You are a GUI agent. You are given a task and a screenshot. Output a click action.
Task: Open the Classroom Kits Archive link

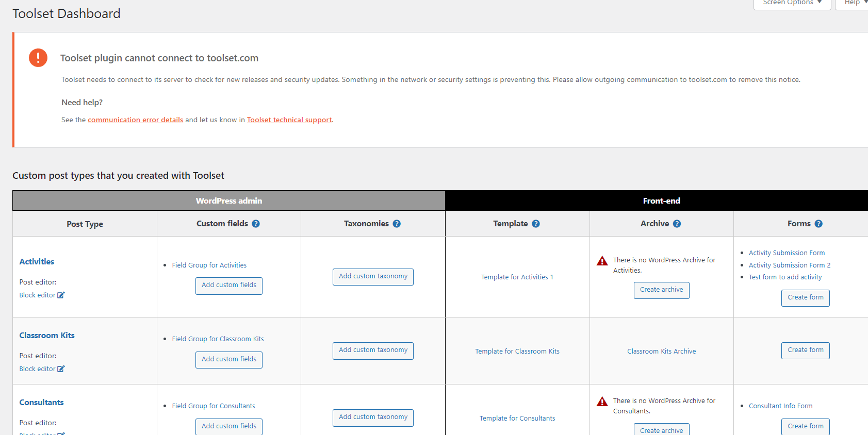(662, 352)
